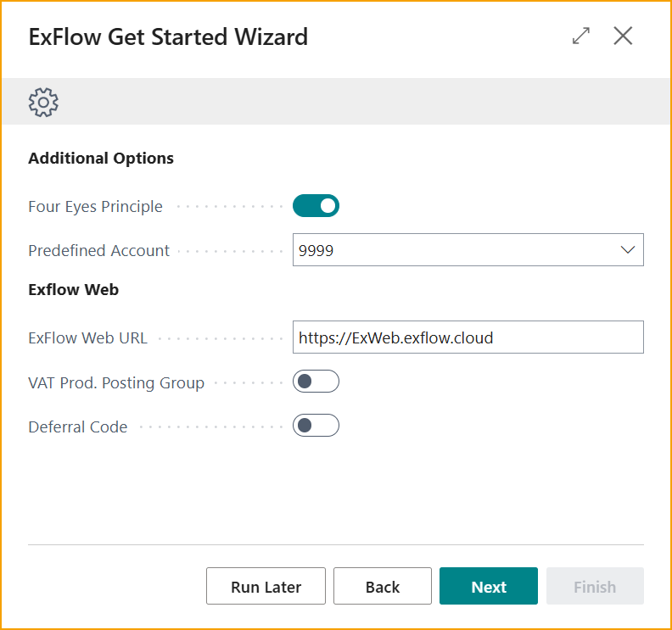Click the Exflow Web section heading

[74, 290]
